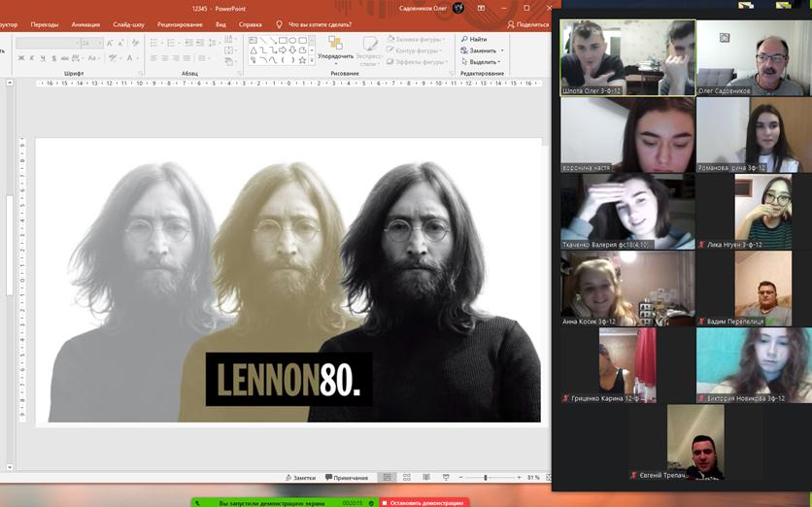Click zoom in plus button
Image resolution: width=812 pixels, height=507 pixels.
pos(519,478)
